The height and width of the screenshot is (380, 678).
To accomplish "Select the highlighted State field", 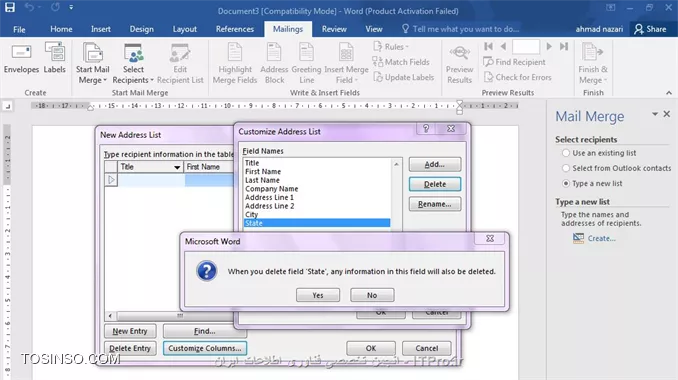I will (317, 223).
